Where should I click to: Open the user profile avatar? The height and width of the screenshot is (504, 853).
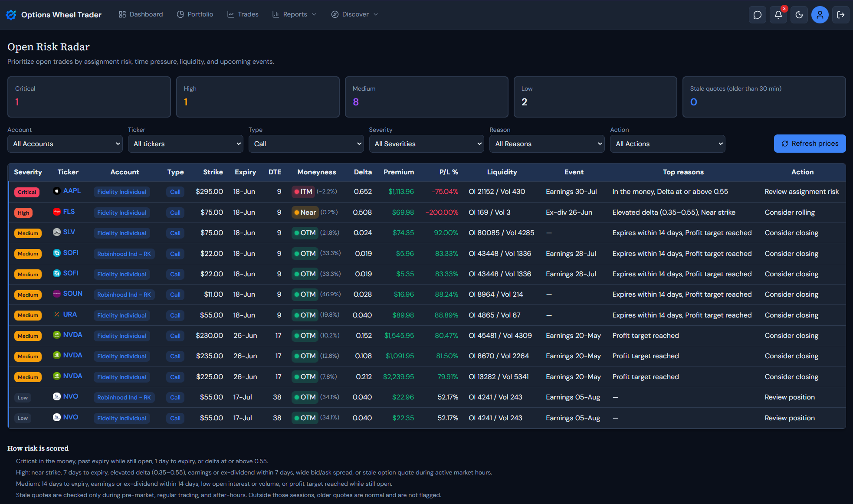(820, 15)
